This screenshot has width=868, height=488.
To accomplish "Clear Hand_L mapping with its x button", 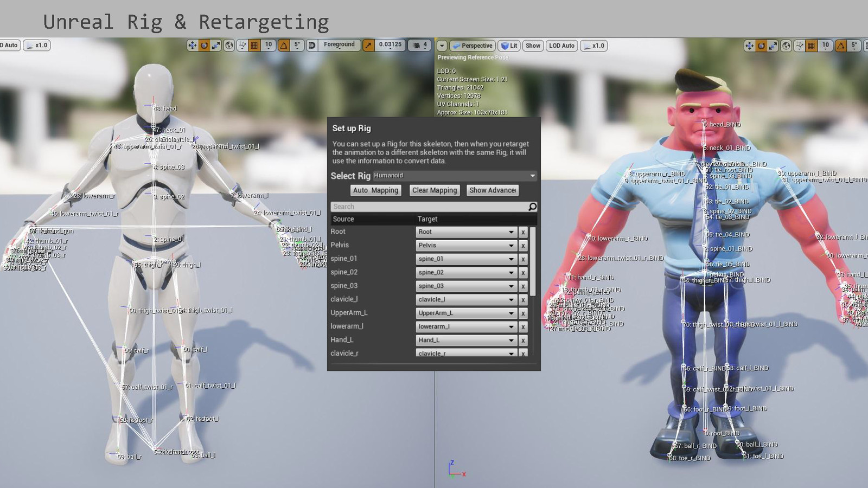I will pyautogui.click(x=523, y=341).
